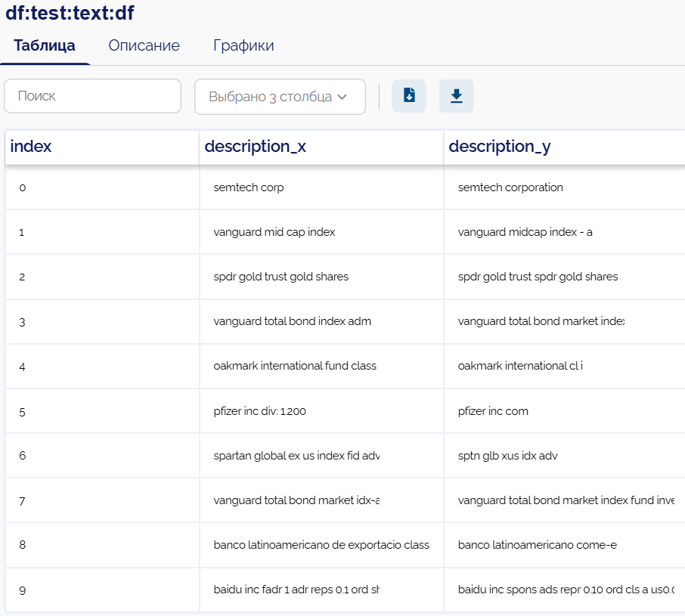
Task: Select cell 'oakmark international fund class'
Action: click(x=321, y=367)
